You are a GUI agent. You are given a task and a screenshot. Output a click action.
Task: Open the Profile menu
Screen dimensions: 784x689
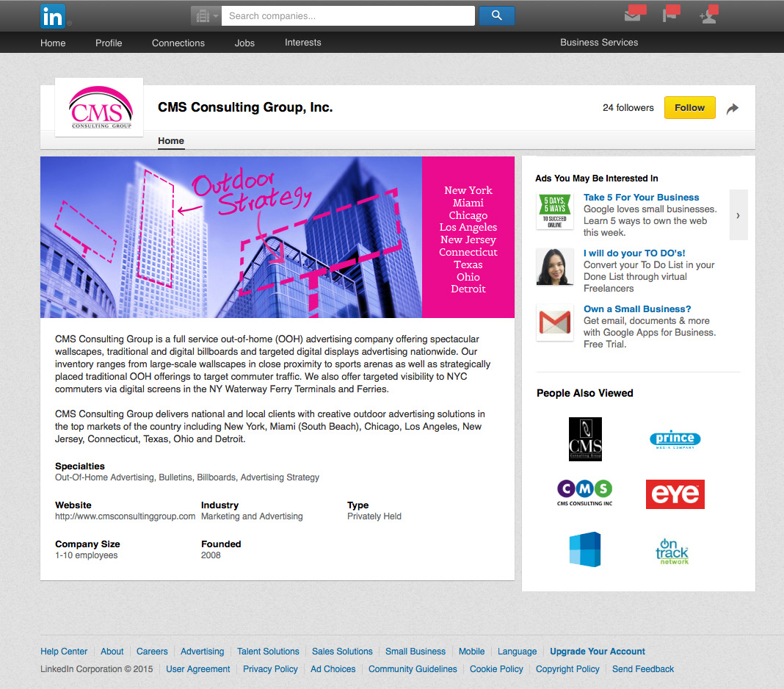click(109, 43)
